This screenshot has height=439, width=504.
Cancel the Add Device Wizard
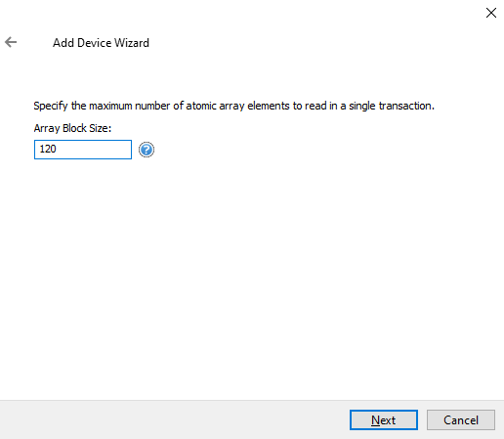coord(461,420)
